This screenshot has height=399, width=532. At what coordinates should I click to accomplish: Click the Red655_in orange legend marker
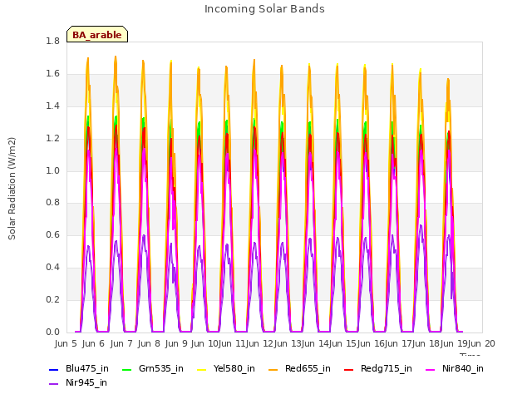tap(273, 369)
